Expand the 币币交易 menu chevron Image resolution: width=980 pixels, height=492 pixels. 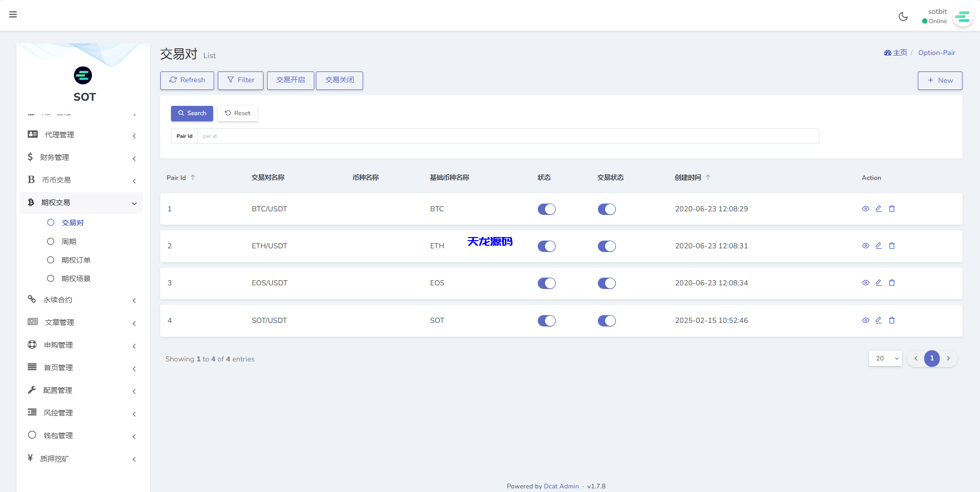pyautogui.click(x=134, y=181)
